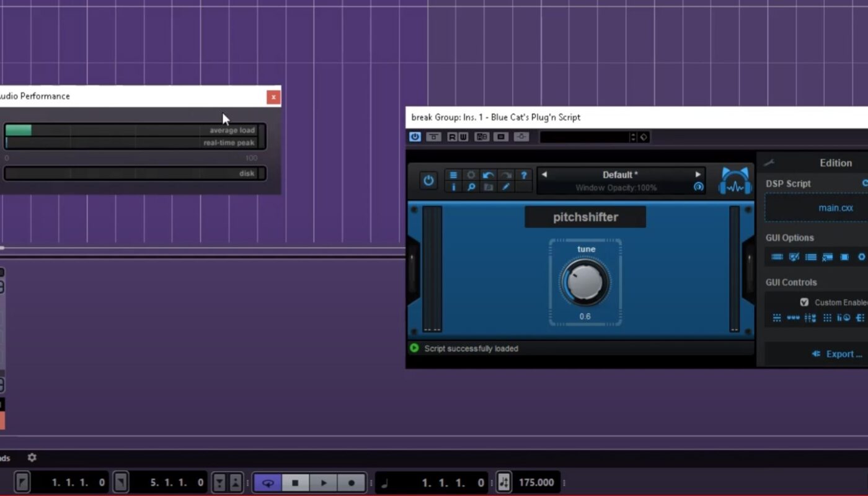Toggle the punch in button
This screenshot has height=496, width=868.
219,482
